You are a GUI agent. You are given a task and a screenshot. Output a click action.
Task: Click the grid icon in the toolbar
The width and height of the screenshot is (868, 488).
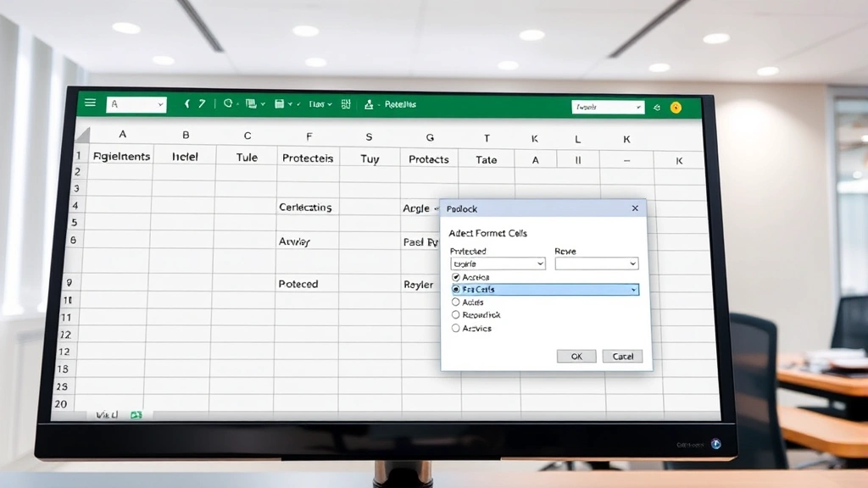346,104
